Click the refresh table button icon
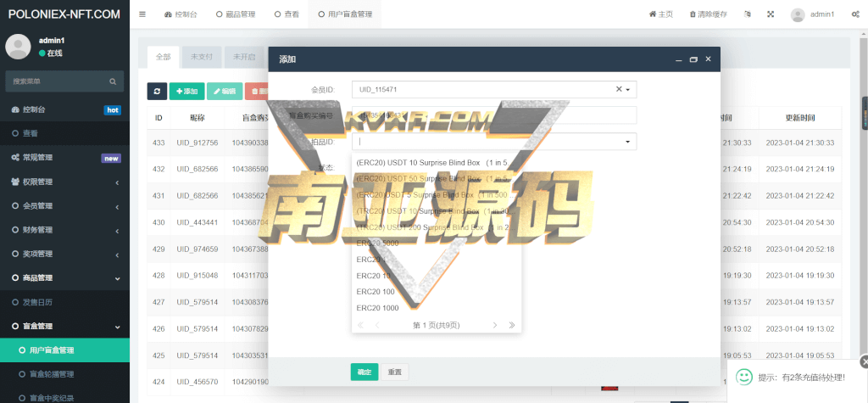The width and height of the screenshot is (868, 403). tap(157, 91)
